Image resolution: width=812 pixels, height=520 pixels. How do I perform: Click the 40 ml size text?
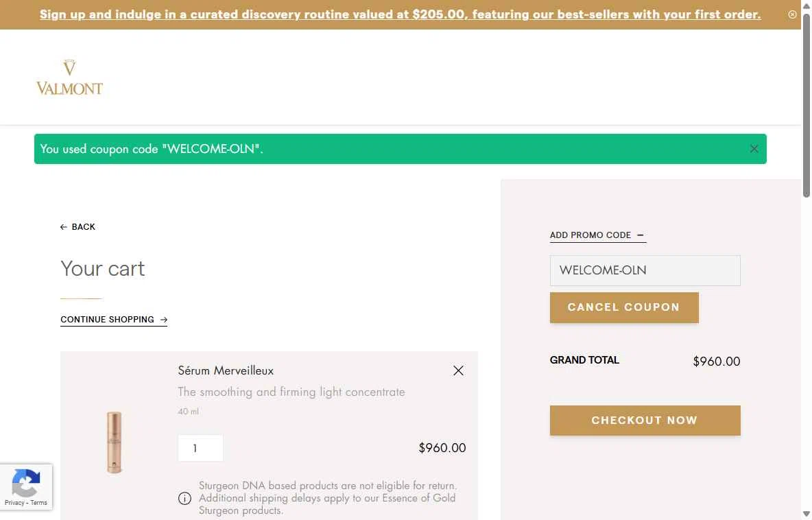[x=188, y=411]
